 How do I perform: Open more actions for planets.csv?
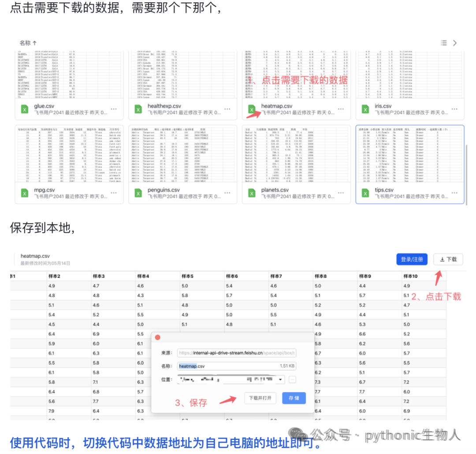click(x=341, y=193)
